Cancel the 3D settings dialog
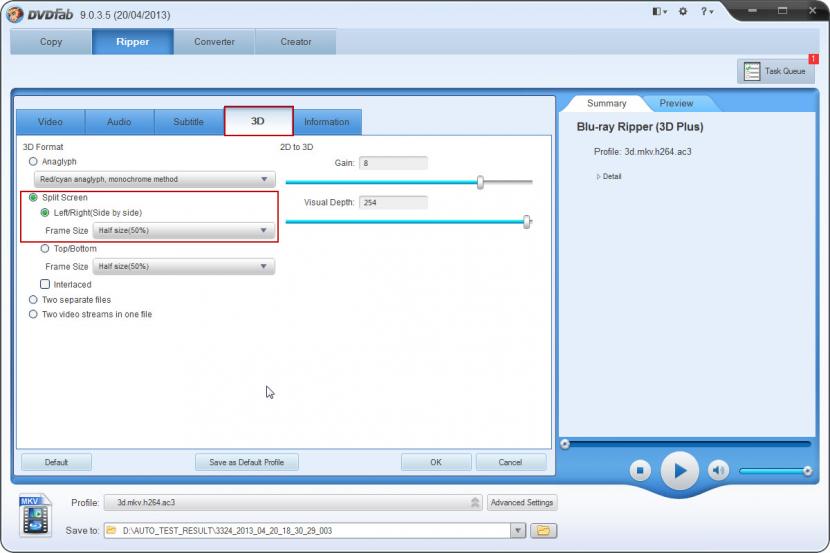830x553 pixels. pyautogui.click(x=511, y=462)
